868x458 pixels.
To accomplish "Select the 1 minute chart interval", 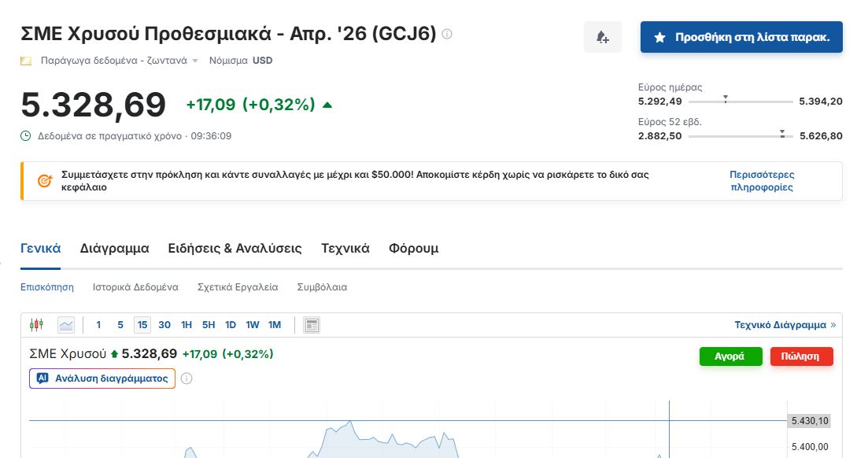I will (98, 325).
